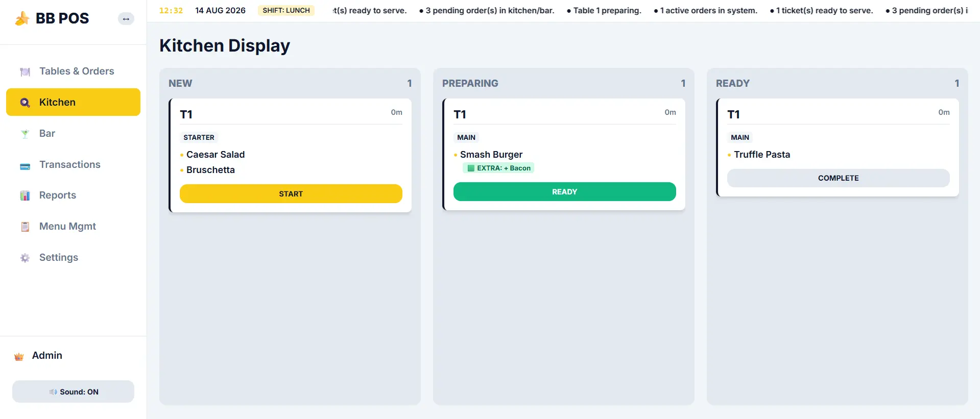Click the READY column header
Screen dimensions: 980x419
733,83
